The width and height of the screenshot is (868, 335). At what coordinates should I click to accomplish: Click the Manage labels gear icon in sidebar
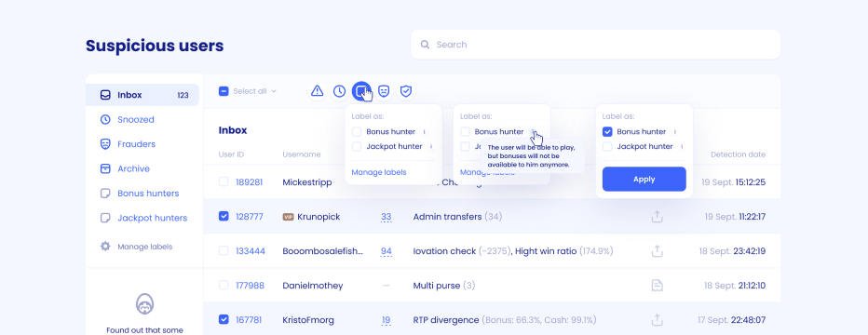click(x=105, y=247)
